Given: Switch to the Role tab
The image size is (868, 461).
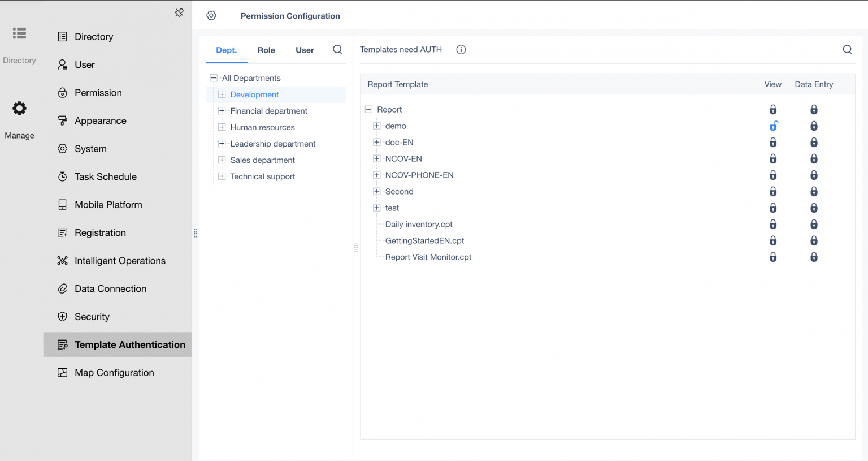Looking at the screenshot, I should click(x=266, y=50).
